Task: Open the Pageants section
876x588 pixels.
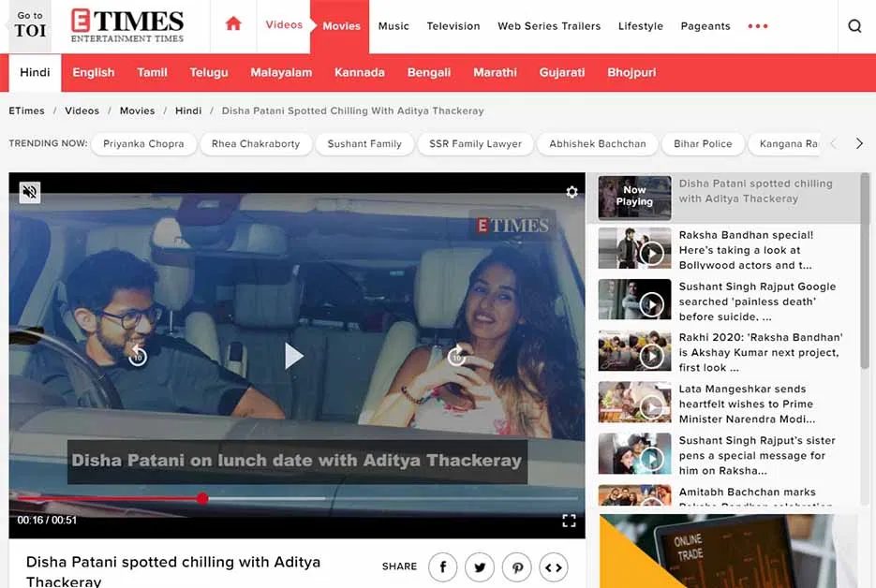Action: point(705,25)
